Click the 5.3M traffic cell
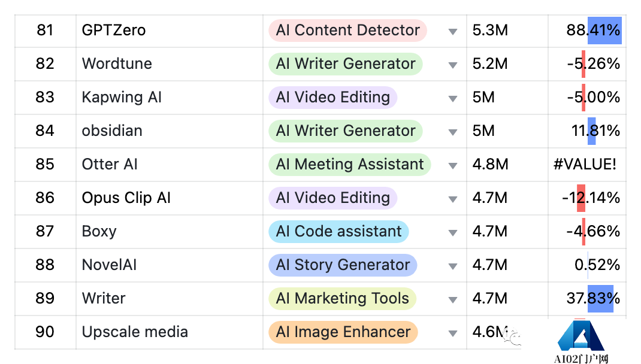The width and height of the screenshot is (641, 364). pyautogui.click(x=507, y=31)
